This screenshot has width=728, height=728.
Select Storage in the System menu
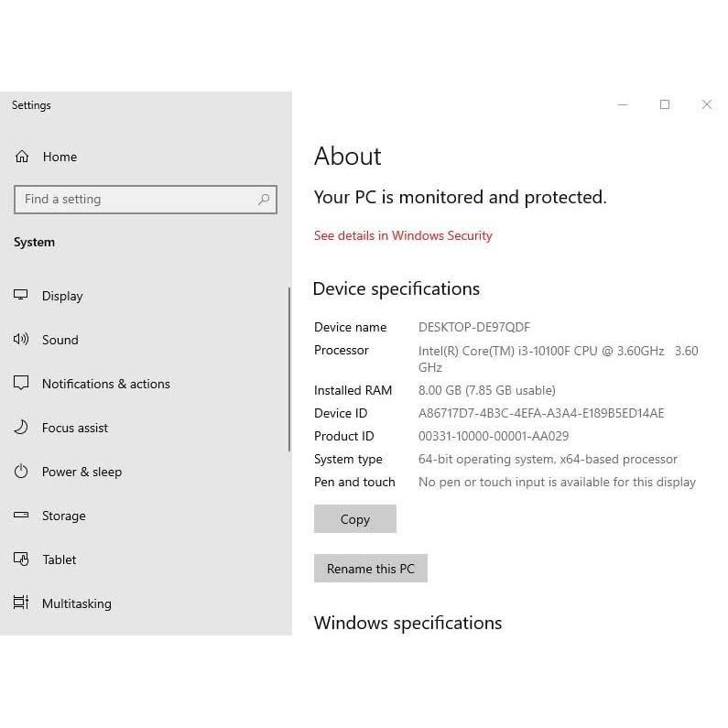click(x=63, y=516)
